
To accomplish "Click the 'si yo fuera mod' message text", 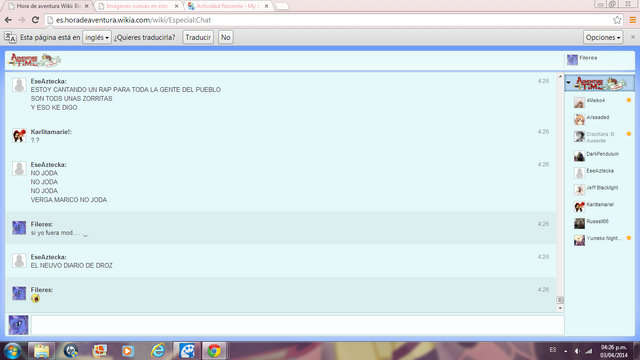I will click(x=59, y=233).
